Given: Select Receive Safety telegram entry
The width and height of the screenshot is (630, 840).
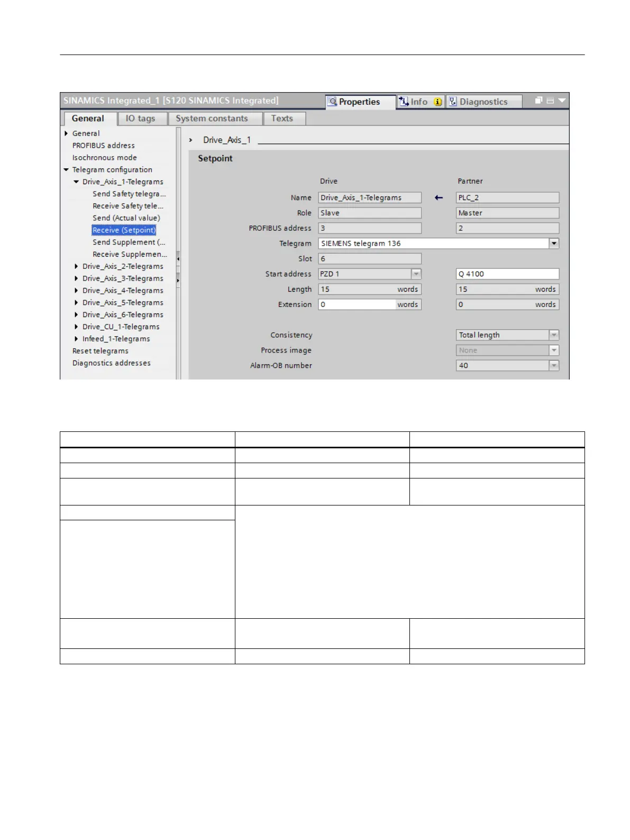Looking at the screenshot, I should 128,206.
